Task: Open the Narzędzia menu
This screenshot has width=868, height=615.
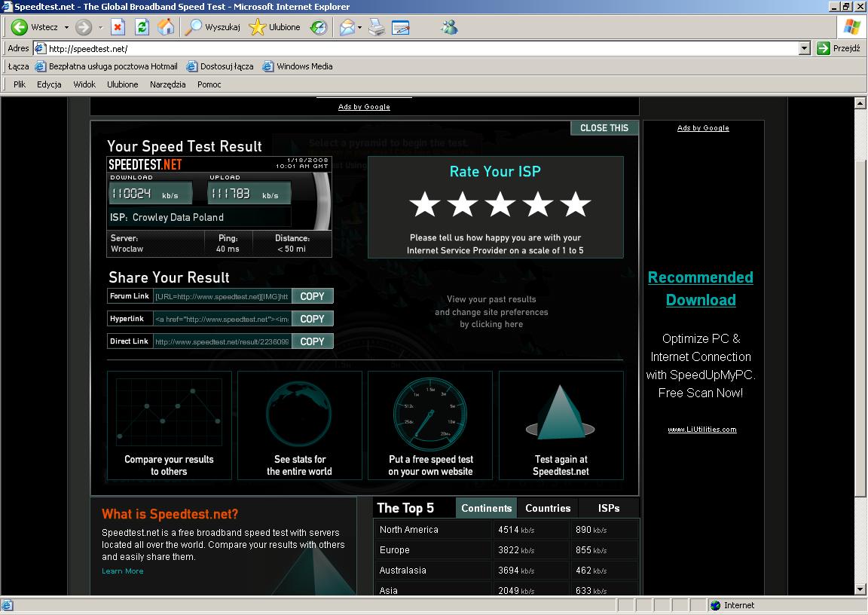Action: [x=167, y=84]
